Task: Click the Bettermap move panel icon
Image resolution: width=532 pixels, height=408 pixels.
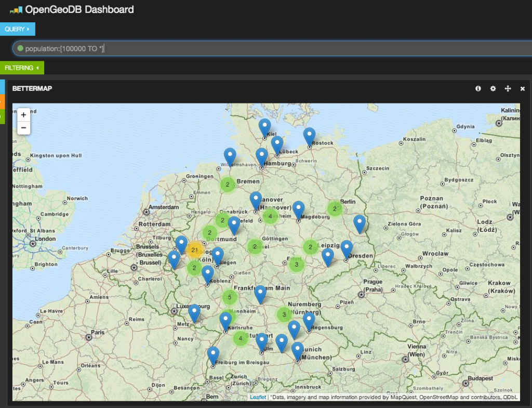Action: pyautogui.click(x=508, y=88)
